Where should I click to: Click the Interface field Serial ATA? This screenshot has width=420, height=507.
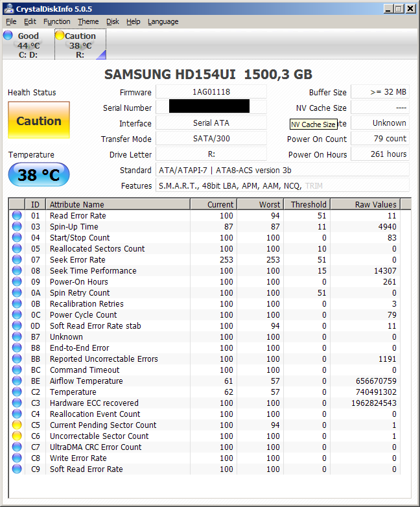211,123
